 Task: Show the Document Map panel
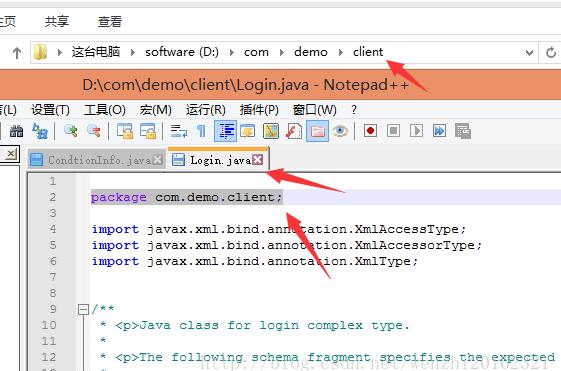[271, 131]
